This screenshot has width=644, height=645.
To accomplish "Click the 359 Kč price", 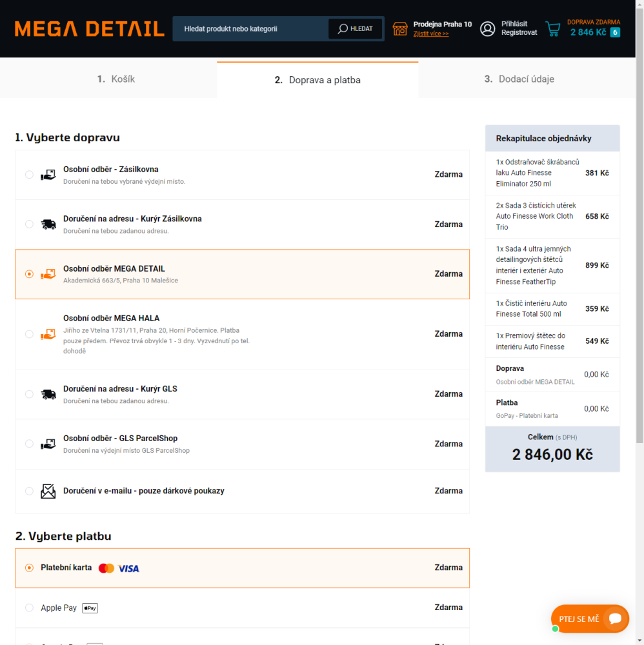I will (597, 309).
